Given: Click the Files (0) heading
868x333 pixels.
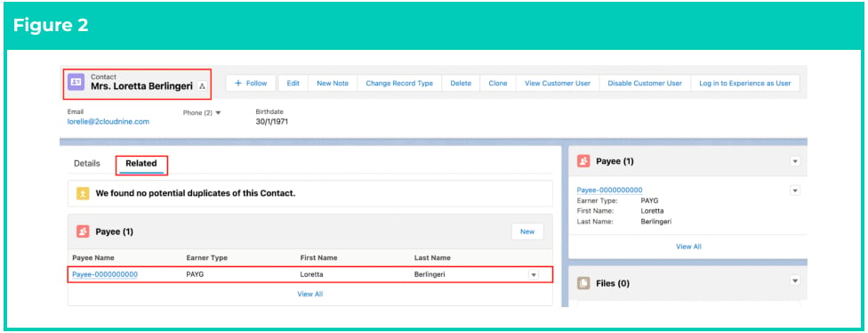Looking at the screenshot, I should (613, 283).
